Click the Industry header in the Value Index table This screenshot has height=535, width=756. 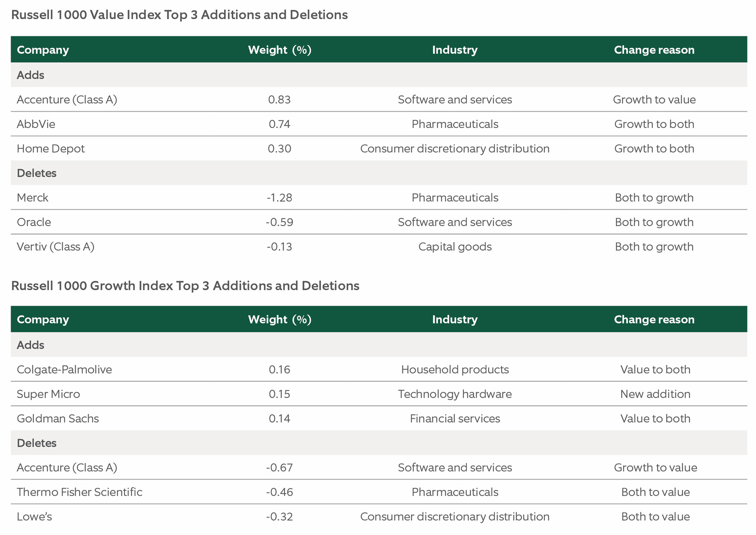coord(455,50)
